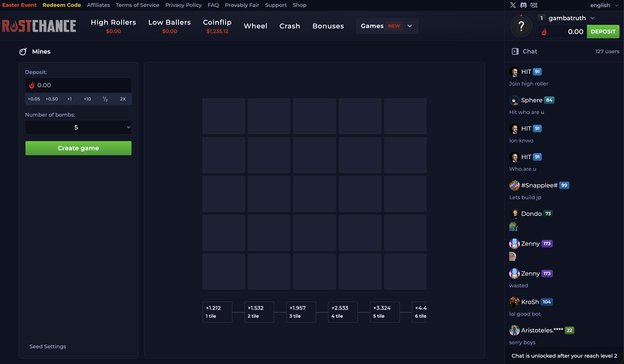Select the ×1.532 2 tile multiplier card
This screenshot has height=364, width=624.
[x=259, y=312]
